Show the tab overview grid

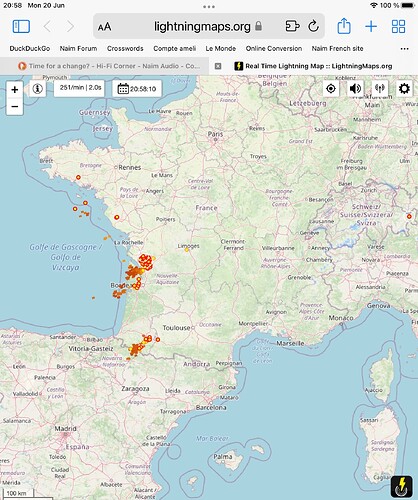398,26
